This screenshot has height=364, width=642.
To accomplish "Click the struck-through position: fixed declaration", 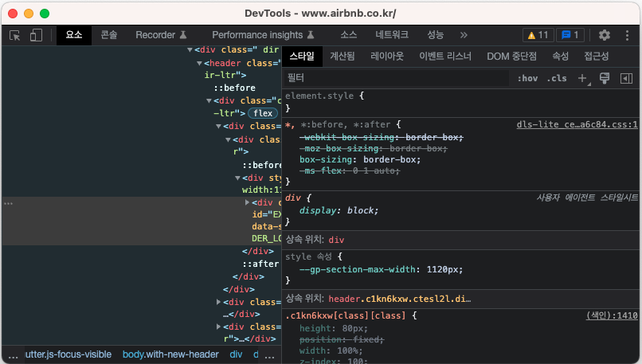I will coord(342,340).
